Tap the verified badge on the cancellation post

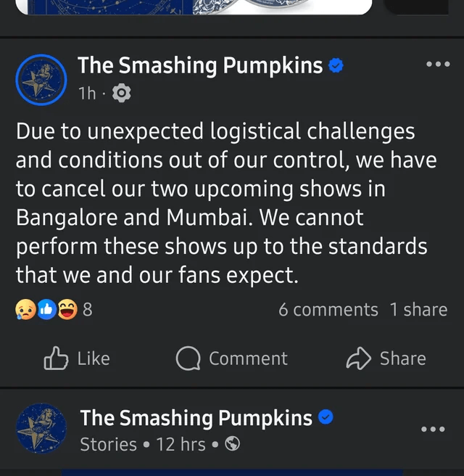(x=336, y=66)
